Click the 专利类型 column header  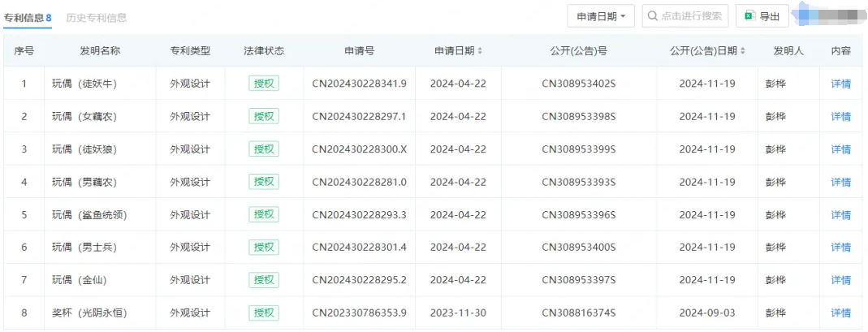point(191,51)
